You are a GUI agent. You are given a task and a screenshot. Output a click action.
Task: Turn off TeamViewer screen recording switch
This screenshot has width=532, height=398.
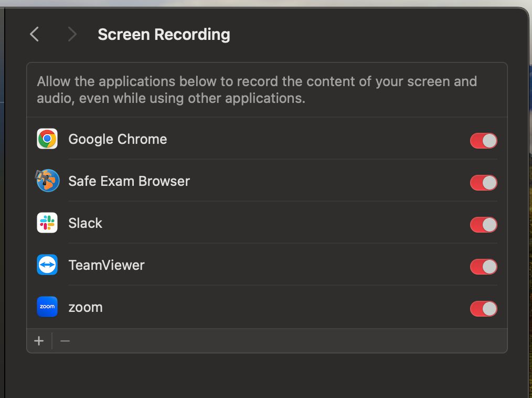[484, 267]
